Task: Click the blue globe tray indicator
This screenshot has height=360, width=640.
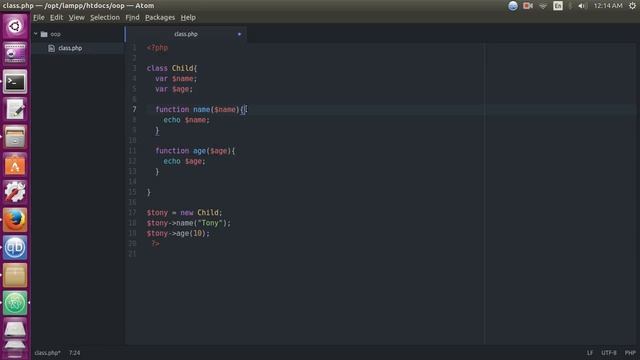Action: (x=513, y=6)
